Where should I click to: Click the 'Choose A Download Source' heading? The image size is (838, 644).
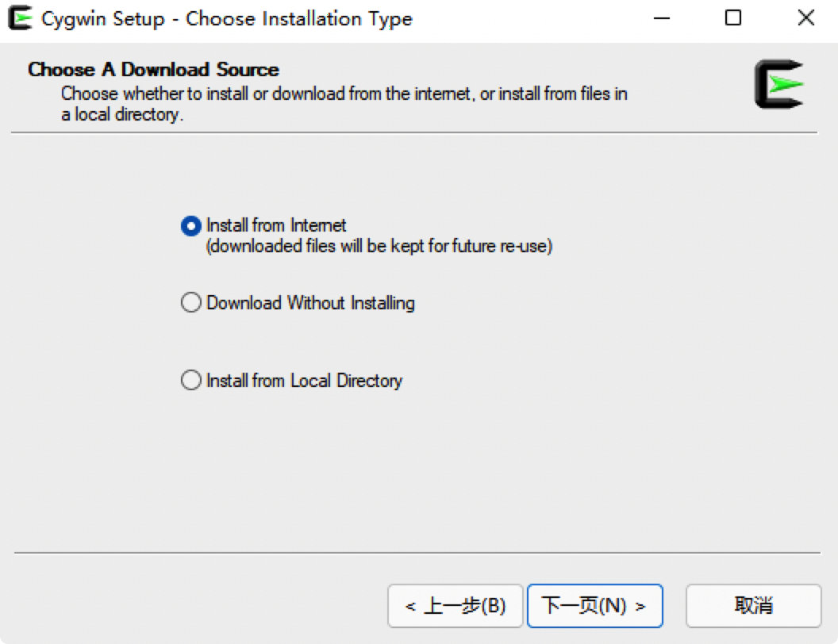[x=153, y=70]
